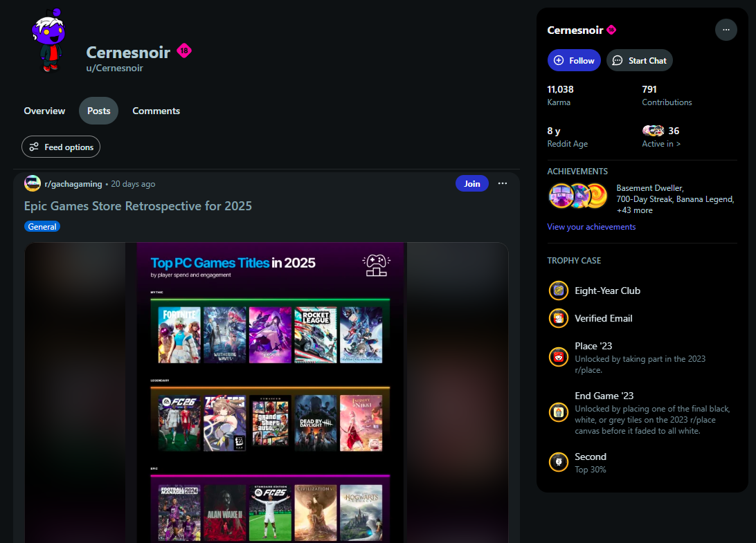Click the Verified Email trophy label
The height and width of the screenshot is (543, 756).
point(603,318)
